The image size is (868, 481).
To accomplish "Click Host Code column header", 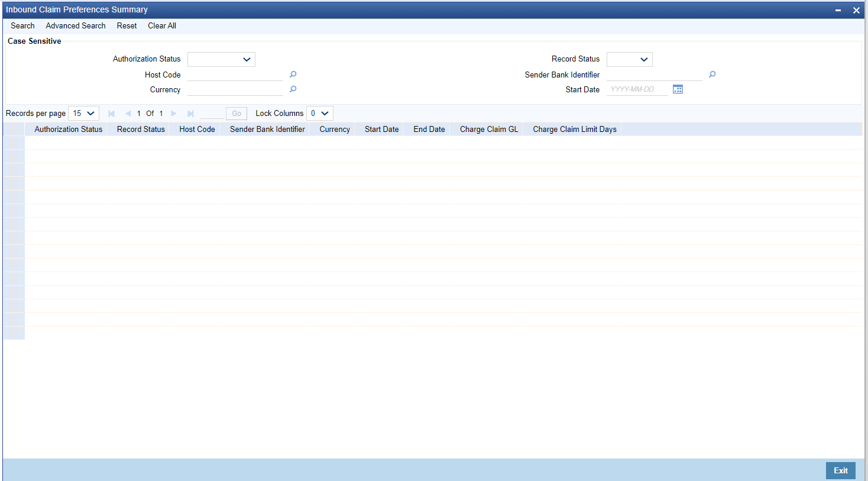I will click(x=197, y=129).
